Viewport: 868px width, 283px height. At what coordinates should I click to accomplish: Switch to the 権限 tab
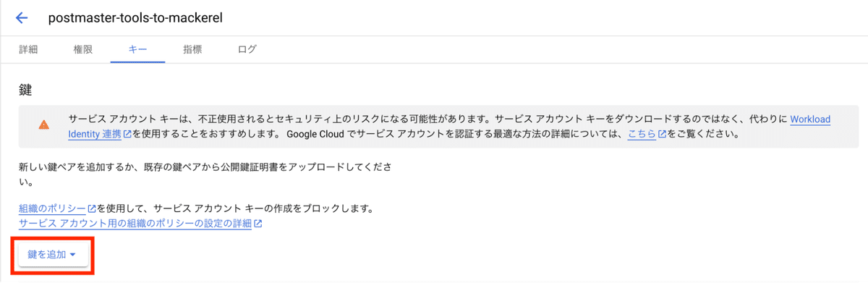coord(83,49)
